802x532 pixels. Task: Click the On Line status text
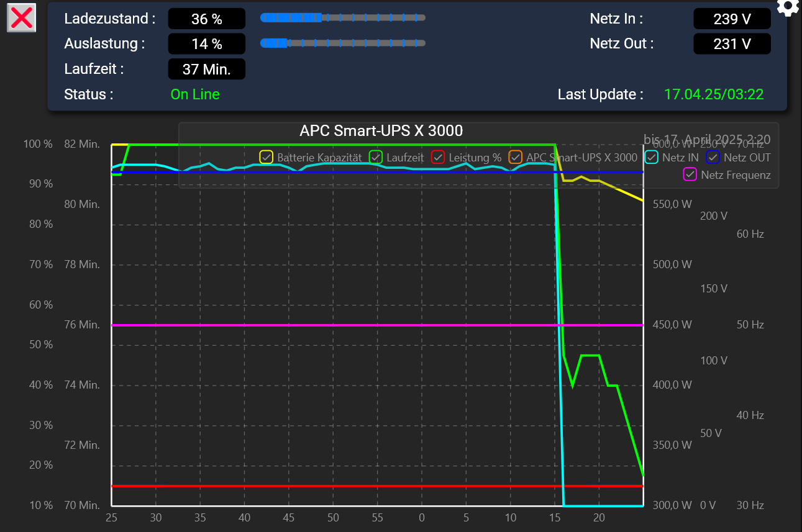pos(195,94)
